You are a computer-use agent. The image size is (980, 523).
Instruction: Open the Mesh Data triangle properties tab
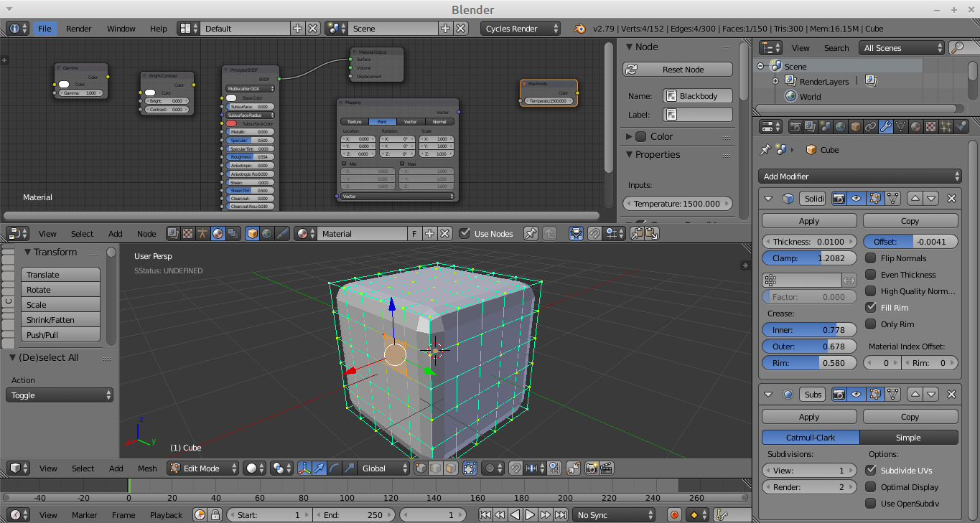[900, 127]
